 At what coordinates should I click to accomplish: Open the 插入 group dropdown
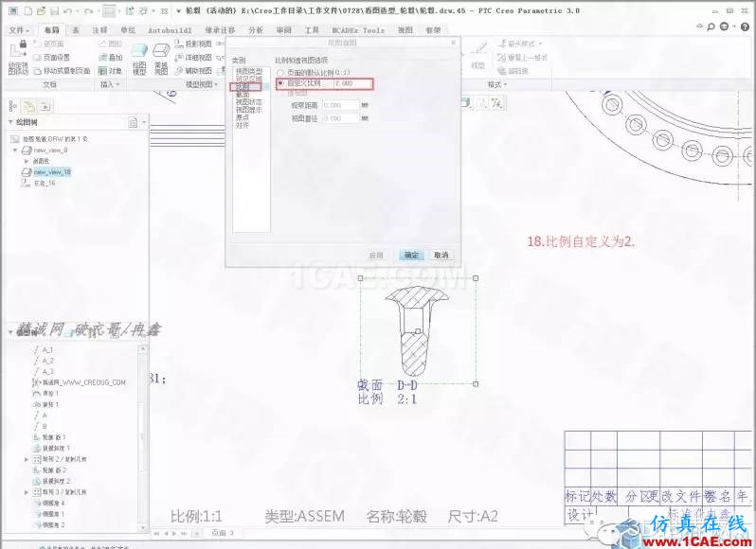(x=110, y=85)
